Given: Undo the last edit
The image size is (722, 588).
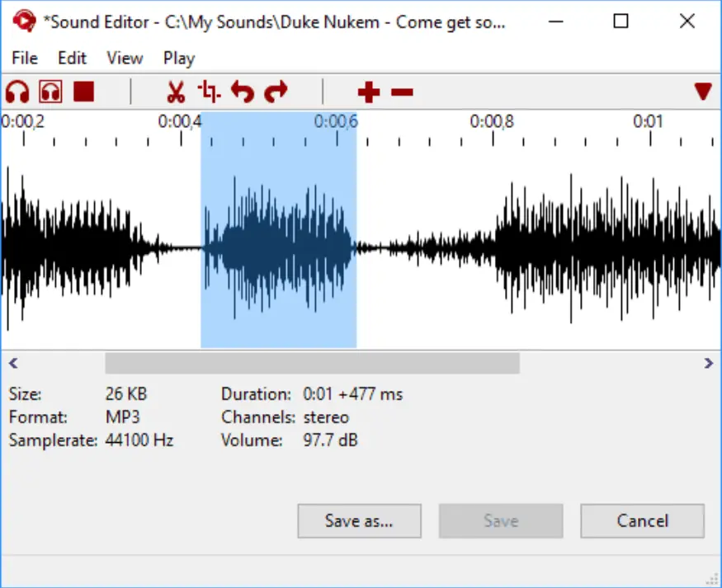Looking at the screenshot, I should point(243,92).
